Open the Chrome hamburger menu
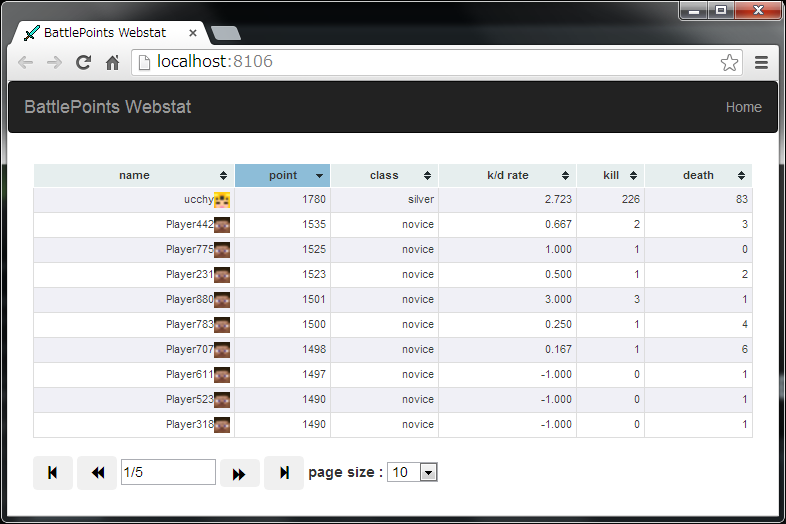This screenshot has height=524, width=786. 761,63
